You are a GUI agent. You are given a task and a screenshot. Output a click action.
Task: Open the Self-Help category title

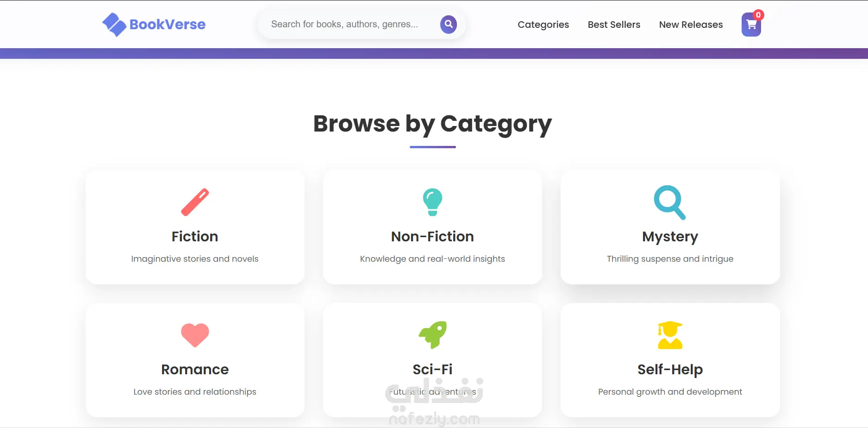click(670, 370)
